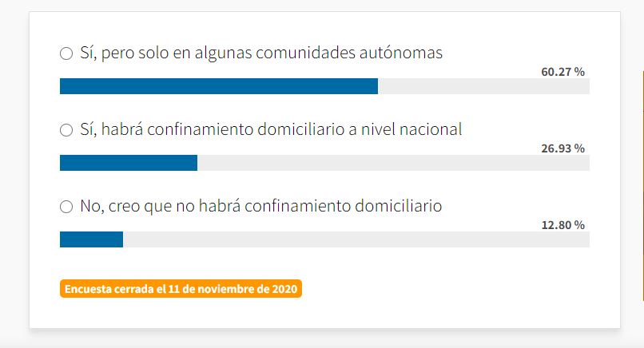Image resolution: width=644 pixels, height=348 pixels.
Task: Click the blue filled bar for the 26.93 % result
Action: [x=128, y=163]
